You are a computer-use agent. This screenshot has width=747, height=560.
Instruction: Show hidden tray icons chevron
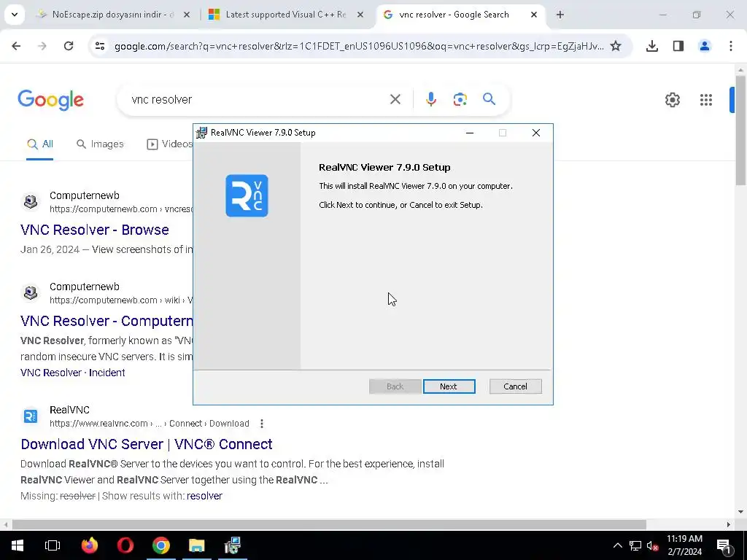617,545
